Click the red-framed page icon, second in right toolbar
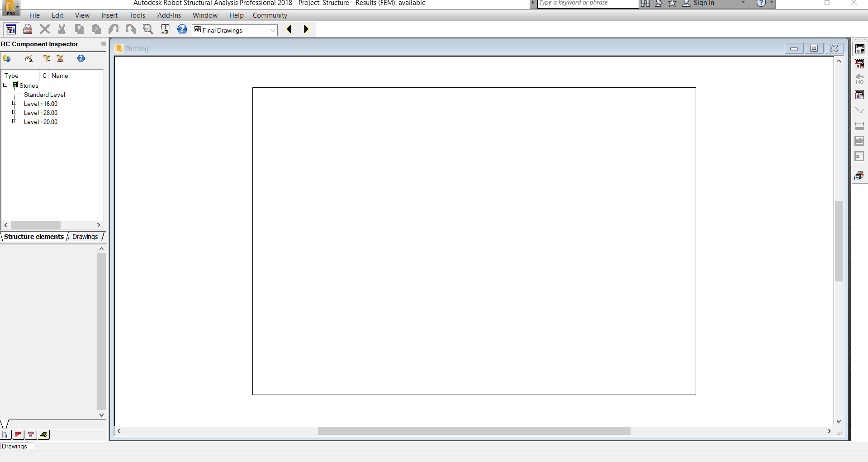The width and height of the screenshot is (868, 462). pos(859,64)
